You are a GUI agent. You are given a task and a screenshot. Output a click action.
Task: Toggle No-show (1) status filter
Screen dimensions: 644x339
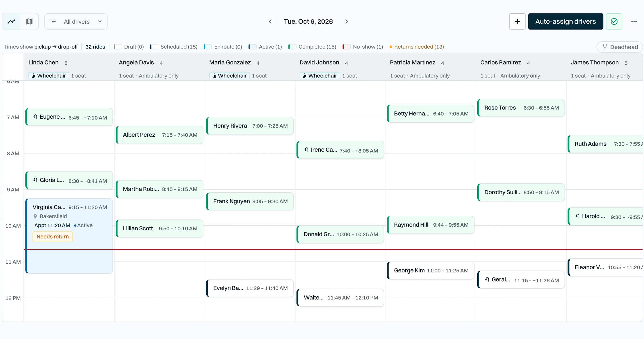[x=363, y=47]
